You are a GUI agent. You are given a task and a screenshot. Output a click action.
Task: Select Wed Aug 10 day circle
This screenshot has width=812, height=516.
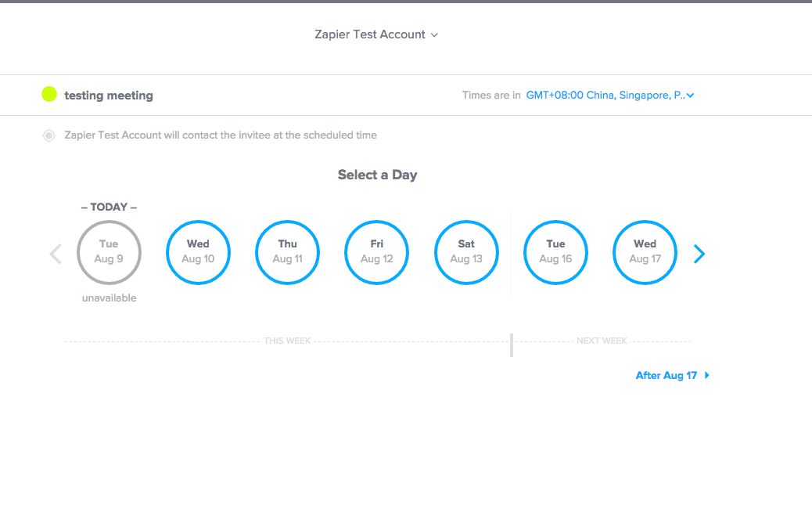(198, 252)
